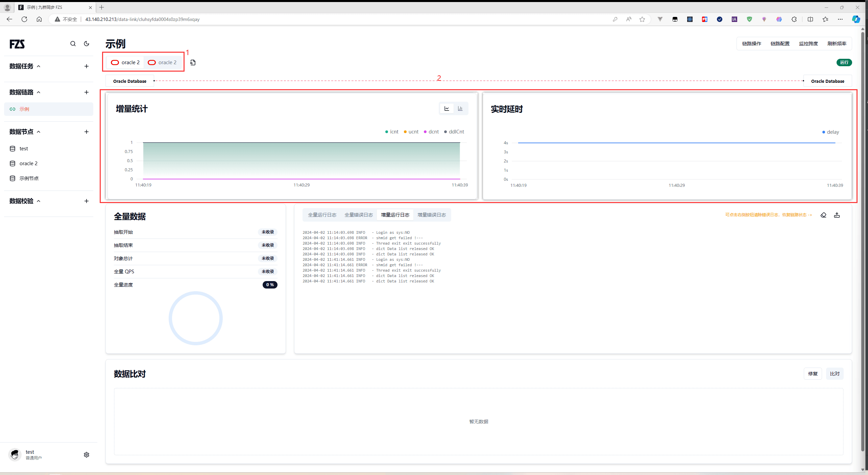Switch 增量统计 chart to line view

tap(447, 108)
